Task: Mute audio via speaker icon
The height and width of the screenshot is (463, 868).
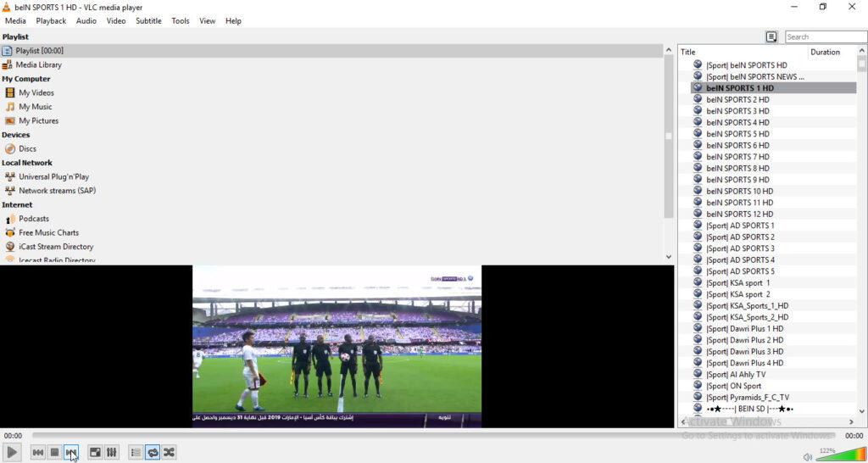Action: 807,457
